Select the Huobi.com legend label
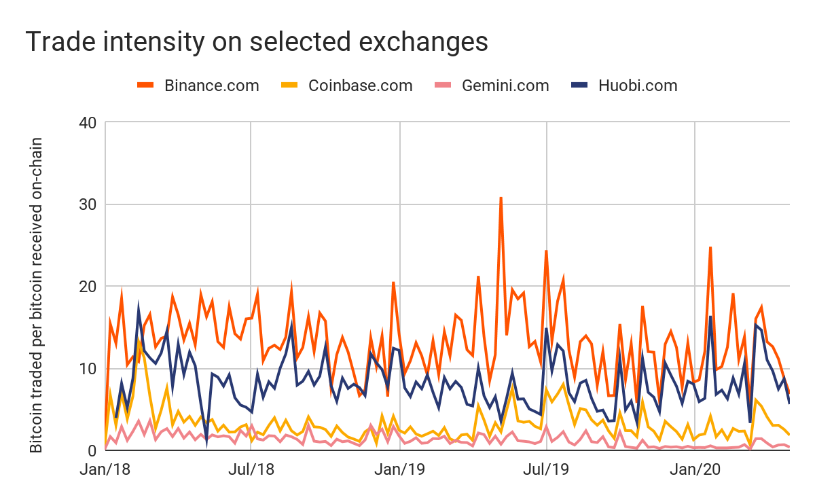The width and height of the screenshot is (815, 504). 638,86
